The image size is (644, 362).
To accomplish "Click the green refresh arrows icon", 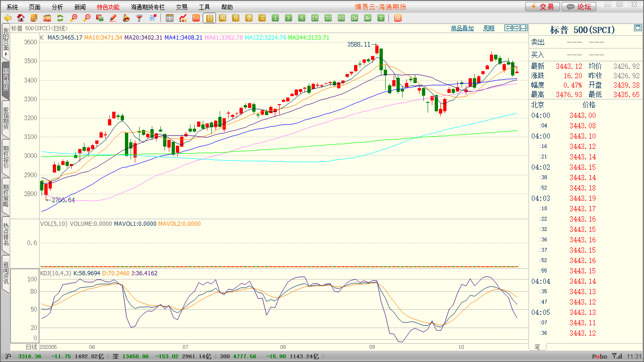I will coord(60,18).
